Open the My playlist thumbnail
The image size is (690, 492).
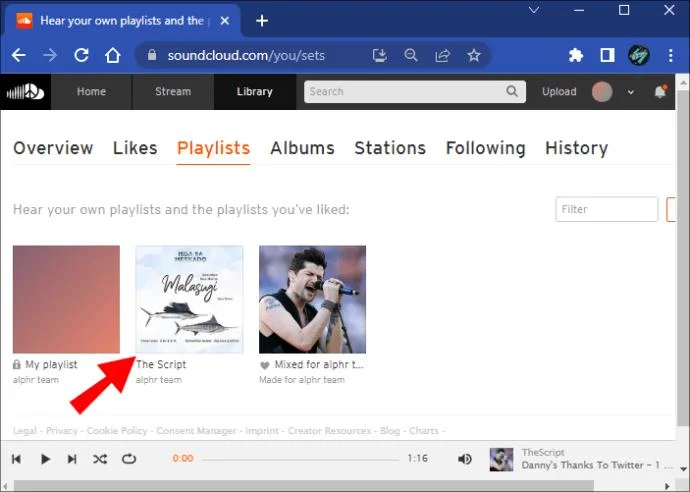66,299
